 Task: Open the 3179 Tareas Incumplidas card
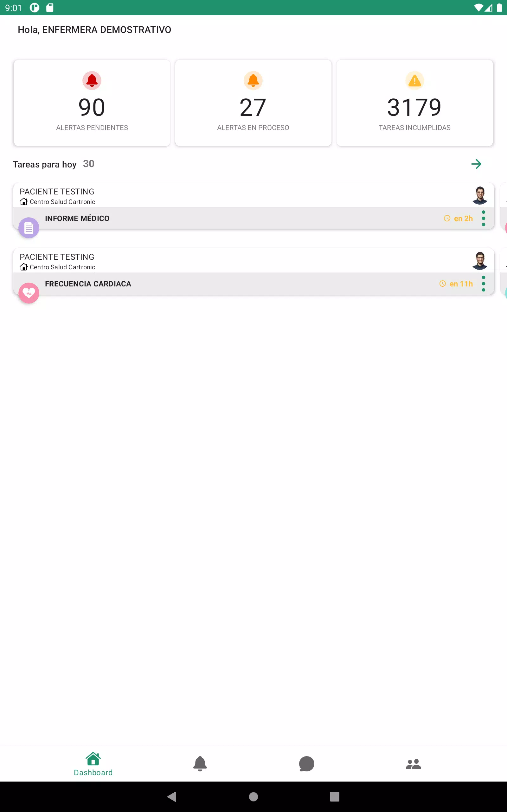(415, 103)
